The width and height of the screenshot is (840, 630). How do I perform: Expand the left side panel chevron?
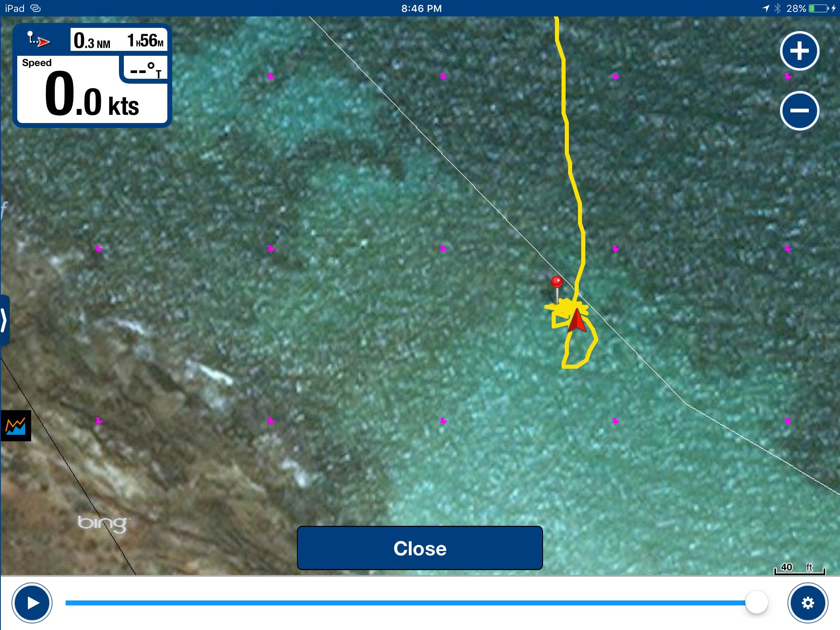4,320
